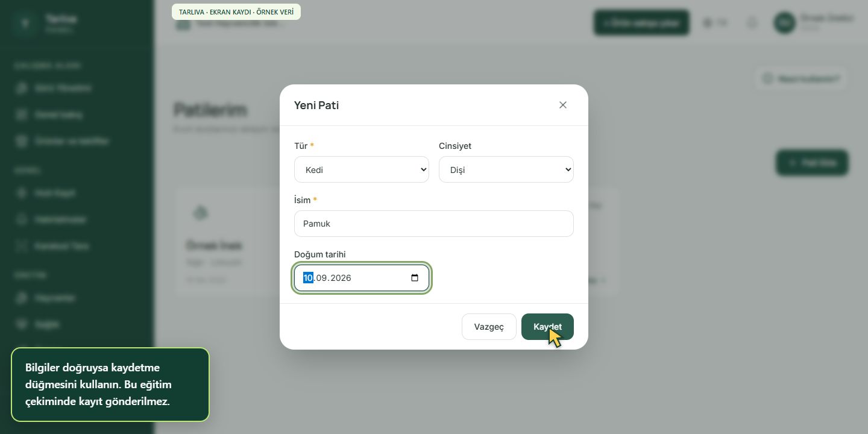Click the İsim label
Image resolution: width=868 pixels, height=434 pixels.
coord(302,200)
